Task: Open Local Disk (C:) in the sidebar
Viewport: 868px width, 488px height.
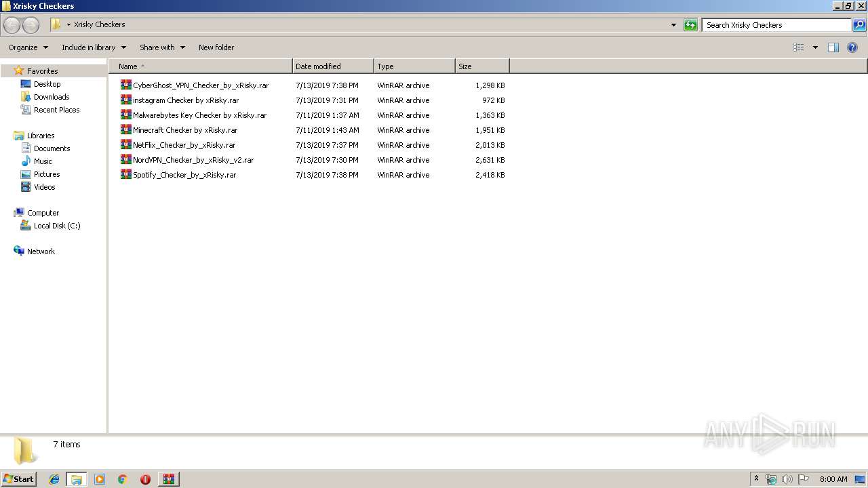Action: pos(57,226)
